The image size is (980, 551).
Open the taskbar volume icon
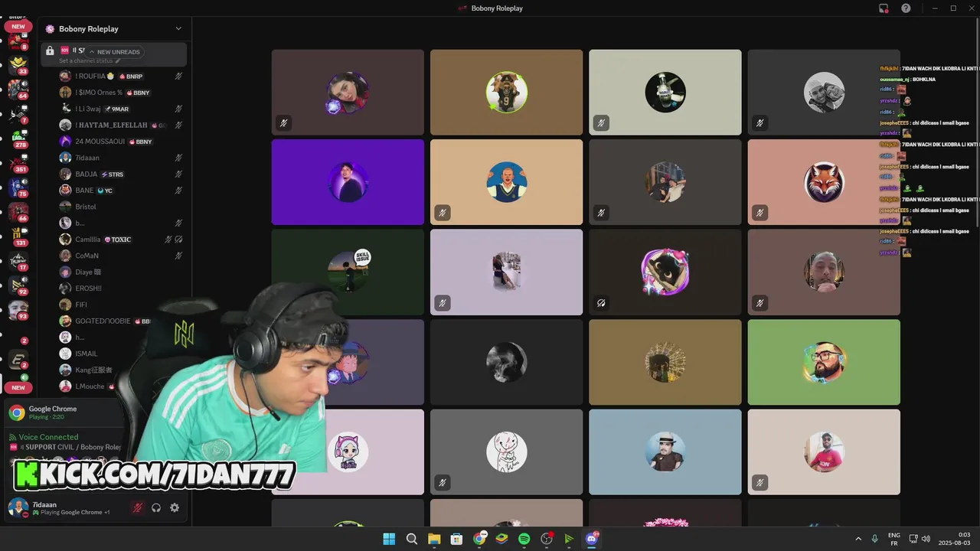click(x=926, y=539)
